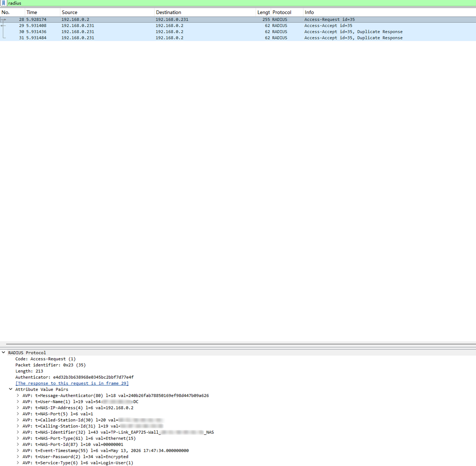The image size is (476, 466).
Task: Sort by the Protocol column header
Action: [287, 12]
